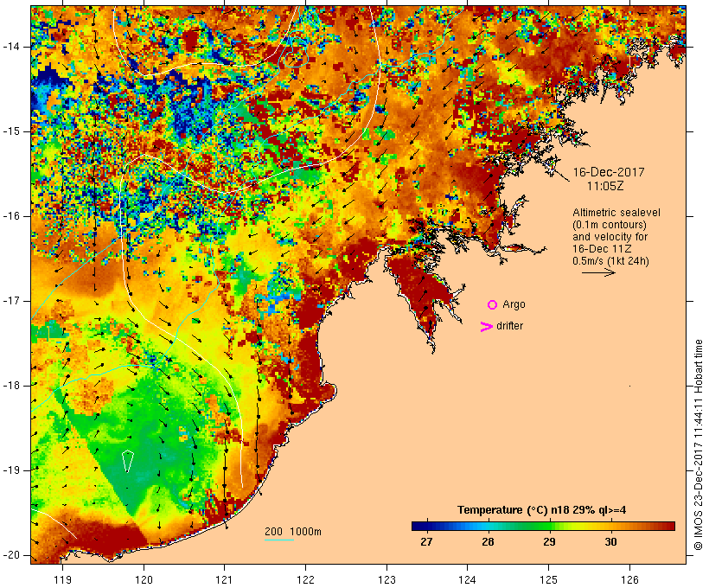Viewport: 709px width, 588px height.
Task: Click the (0.1m contours) text
Action: (x=610, y=225)
